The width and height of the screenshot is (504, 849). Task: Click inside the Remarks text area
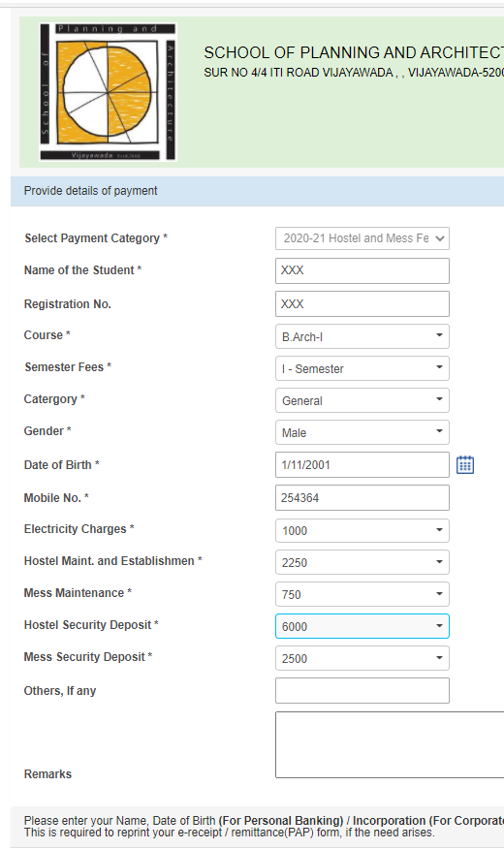pyautogui.click(x=390, y=745)
